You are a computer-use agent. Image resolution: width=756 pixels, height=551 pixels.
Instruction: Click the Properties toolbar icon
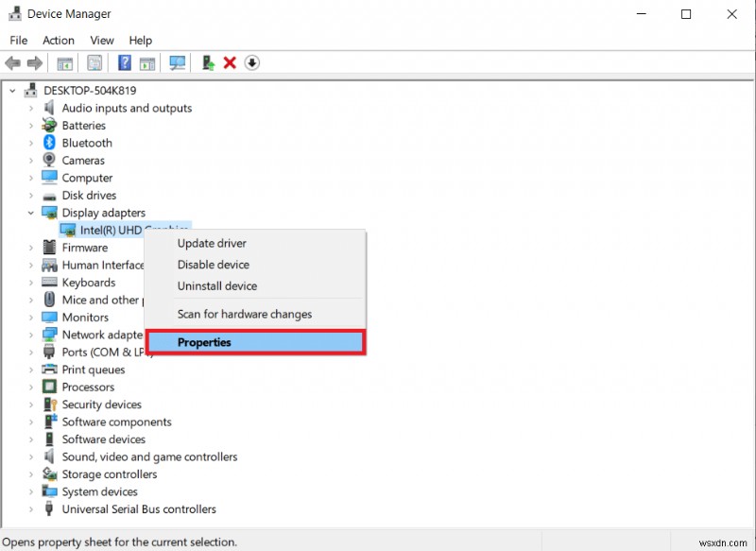point(94,62)
